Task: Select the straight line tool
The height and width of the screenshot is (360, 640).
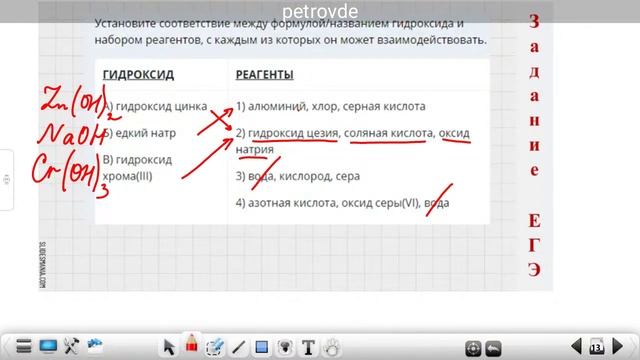Action: point(238,348)
